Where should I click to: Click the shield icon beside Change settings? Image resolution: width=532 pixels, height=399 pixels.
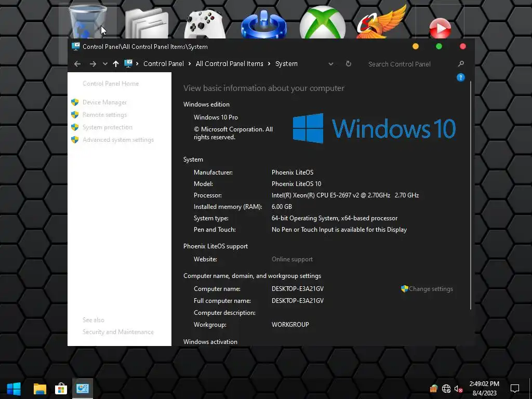click(404, 289)
